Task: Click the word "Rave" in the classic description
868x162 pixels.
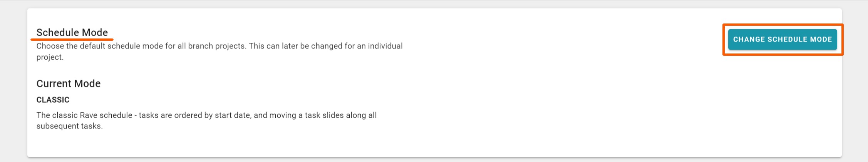Action: (x=89, y=115)
